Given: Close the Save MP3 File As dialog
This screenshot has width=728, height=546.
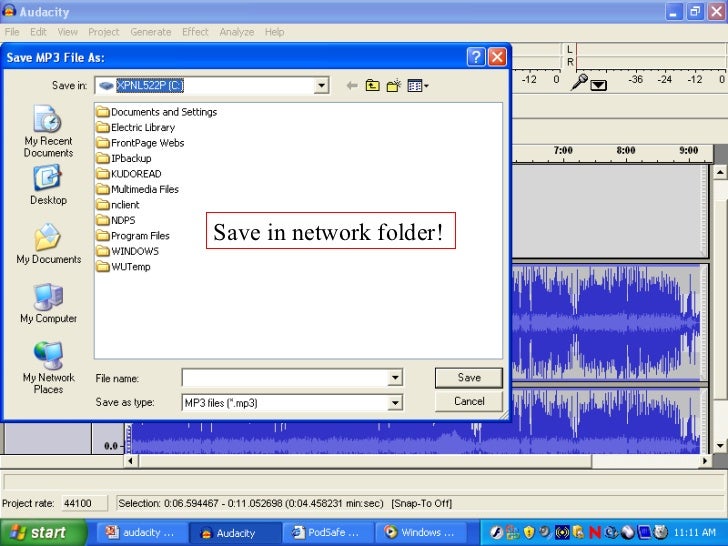Looking at the screenshot, I should point(497,57).
